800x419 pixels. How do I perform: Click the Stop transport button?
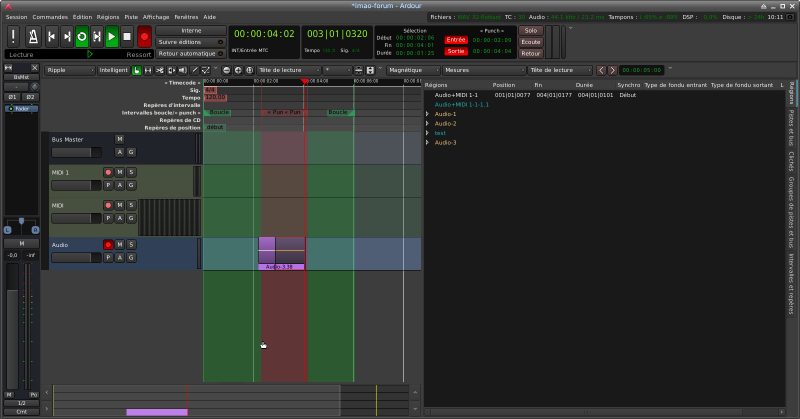click(127, 36)
